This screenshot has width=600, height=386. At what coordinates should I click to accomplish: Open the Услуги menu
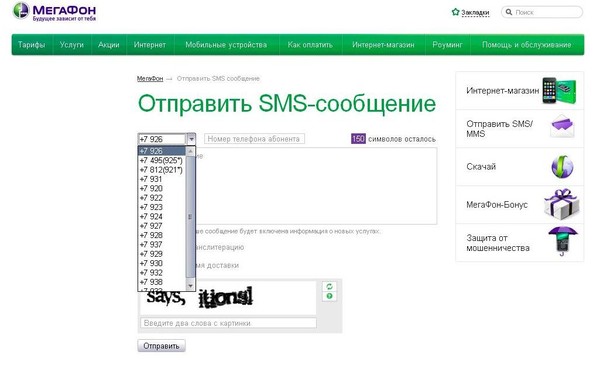coord(72,45)
